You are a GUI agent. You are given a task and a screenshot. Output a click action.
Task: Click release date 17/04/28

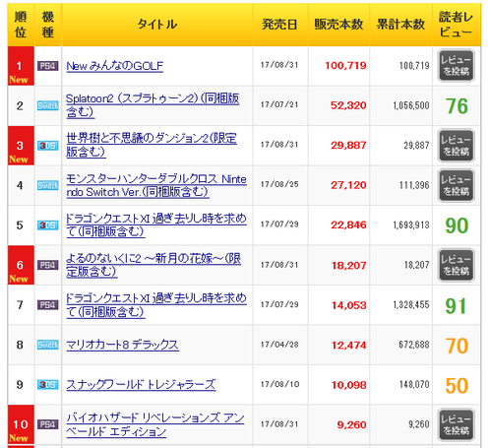point(279,345)
